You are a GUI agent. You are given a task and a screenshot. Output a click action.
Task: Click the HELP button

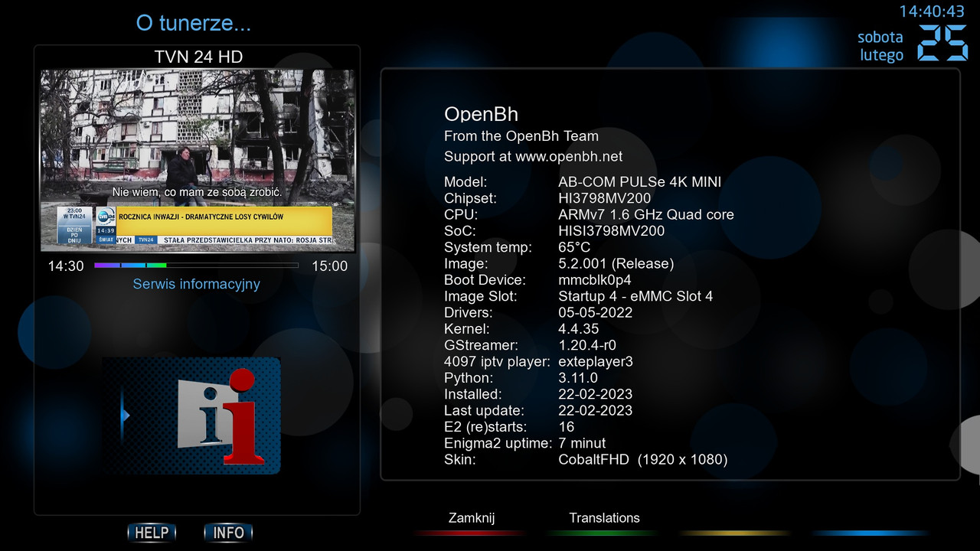[x=152, y=533]
